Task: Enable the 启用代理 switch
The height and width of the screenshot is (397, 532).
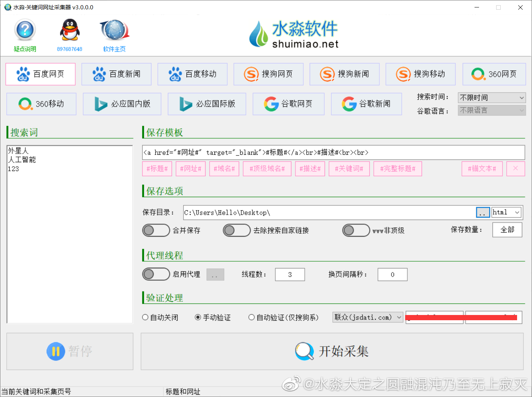Action: pos(156,274)
